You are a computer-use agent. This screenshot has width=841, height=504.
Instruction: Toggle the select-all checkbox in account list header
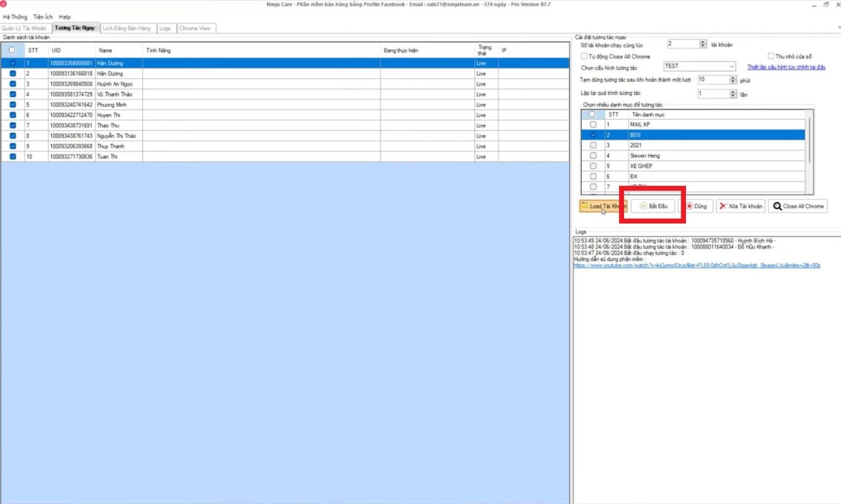[12, 50]
